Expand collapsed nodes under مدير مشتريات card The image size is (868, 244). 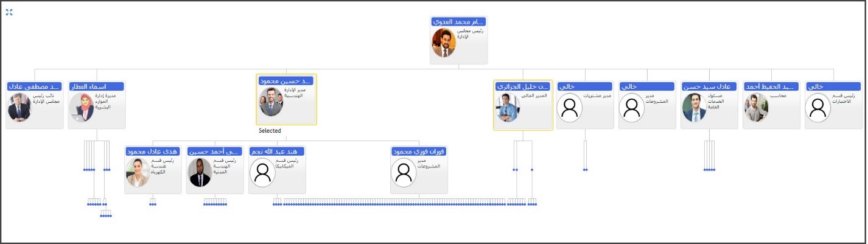click(585, 170)
